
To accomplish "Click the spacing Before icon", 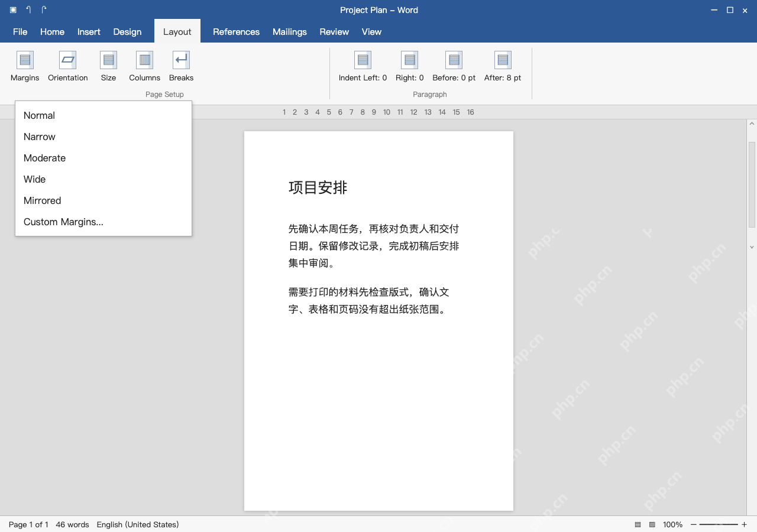I will [454, 60].
